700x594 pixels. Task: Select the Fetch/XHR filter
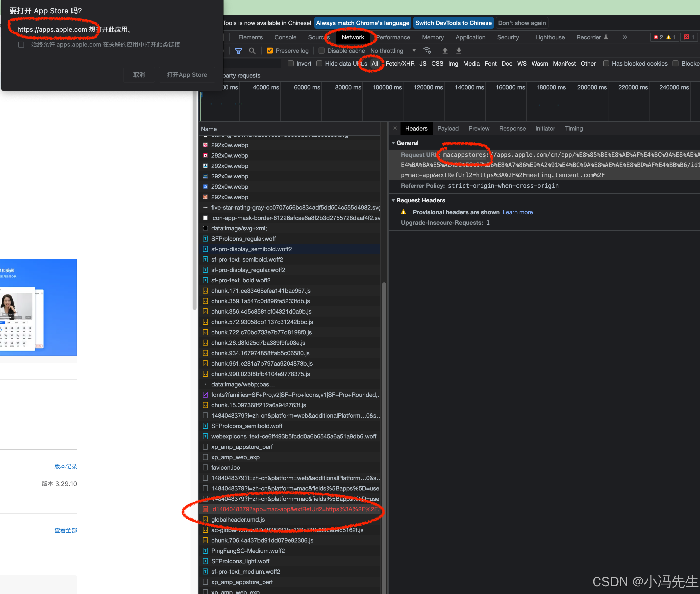pos(400,64)
